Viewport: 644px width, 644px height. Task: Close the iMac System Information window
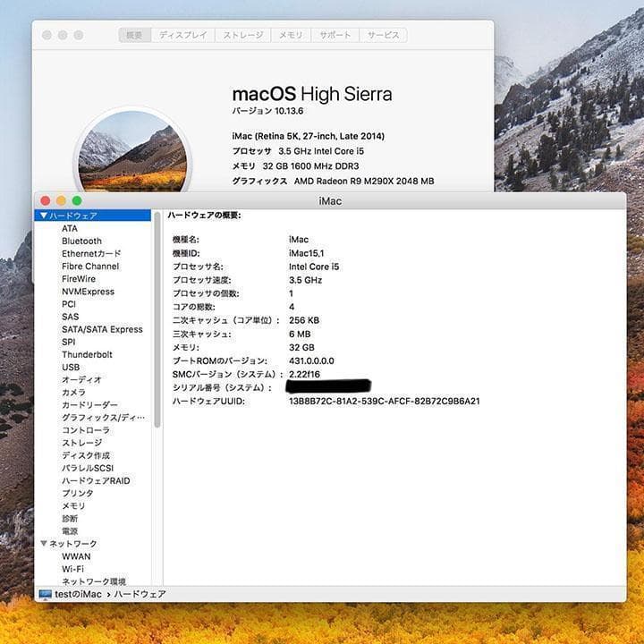pyautogui.click(x=46, y=201)
